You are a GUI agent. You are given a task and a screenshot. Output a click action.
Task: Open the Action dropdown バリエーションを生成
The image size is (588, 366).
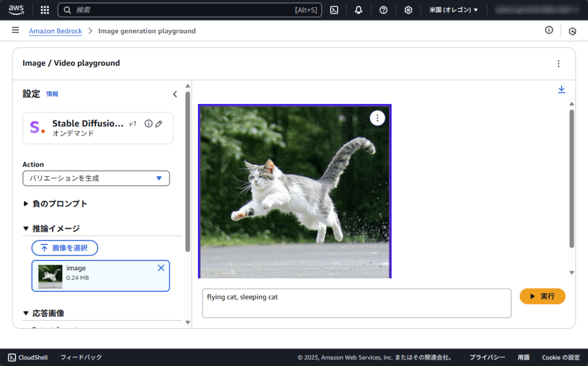pos(96,178)
